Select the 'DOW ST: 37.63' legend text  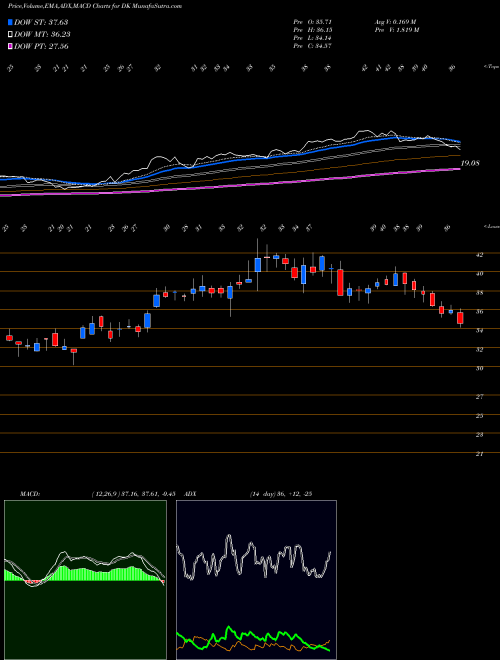click(x=41, y=22)
